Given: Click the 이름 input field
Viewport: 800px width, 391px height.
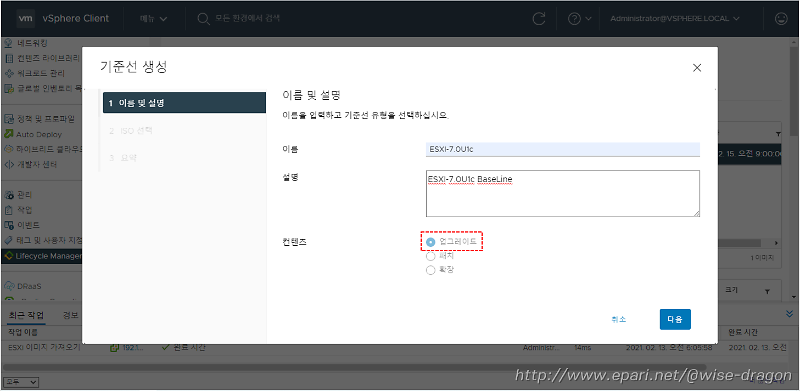Looking at the screenshot, I should tap(563, 149).
